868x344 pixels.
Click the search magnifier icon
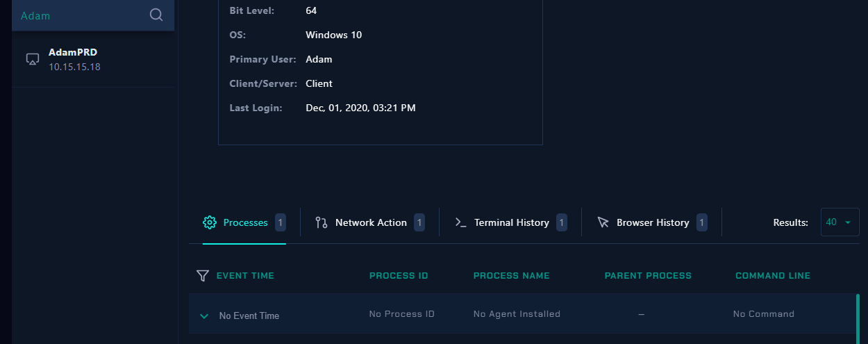[x=156, y=15]
